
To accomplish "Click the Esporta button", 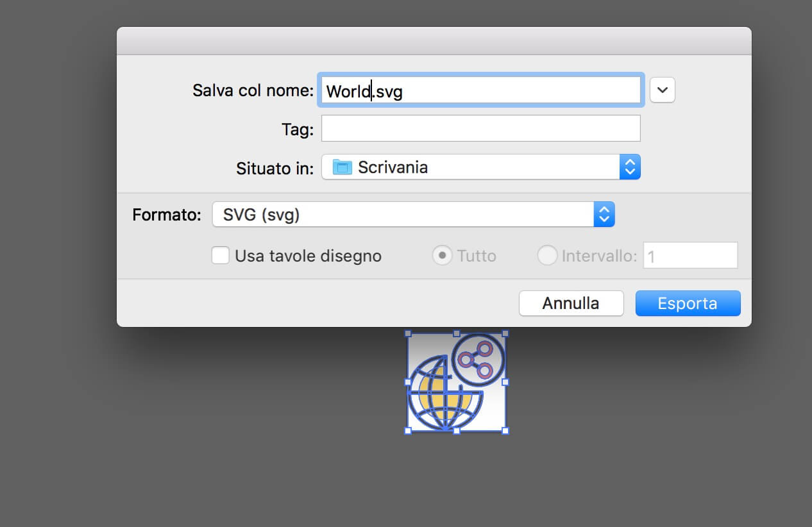I will click(688, 303).
